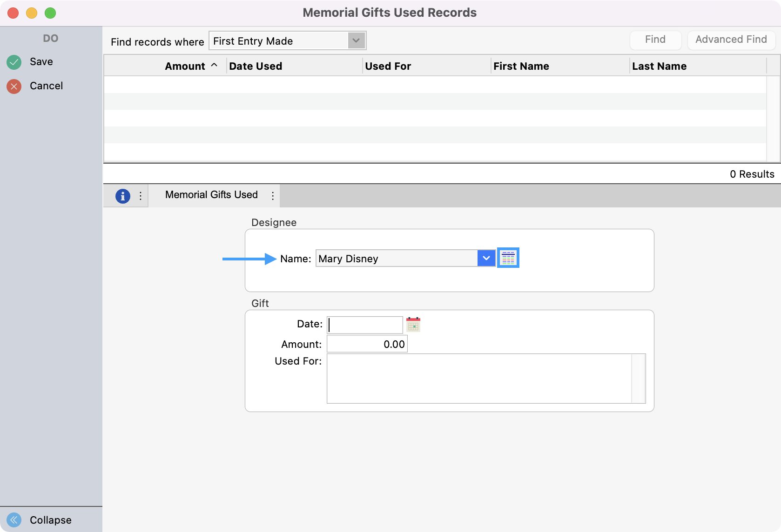Viewport: 781px width, 532px height.
Task: Open the Date calendar picker icon
Action: tap(413, 324)
